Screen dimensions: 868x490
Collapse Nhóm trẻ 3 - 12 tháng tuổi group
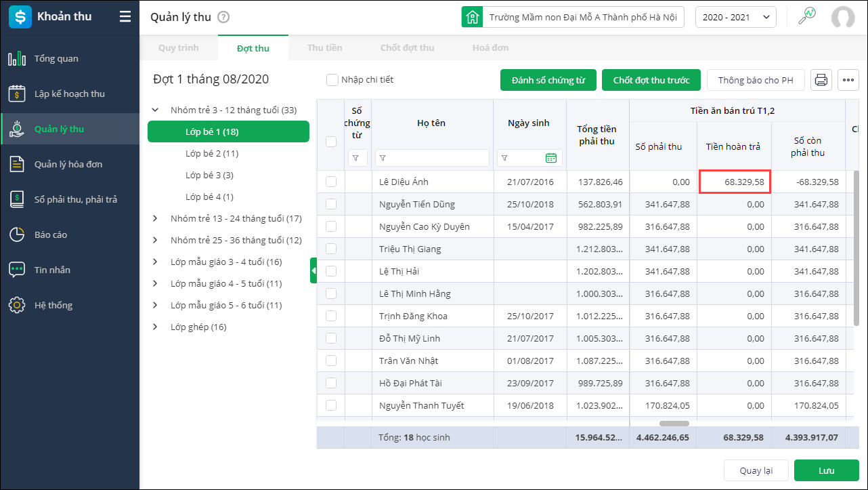pyautogui.click(x=155, y=110)
